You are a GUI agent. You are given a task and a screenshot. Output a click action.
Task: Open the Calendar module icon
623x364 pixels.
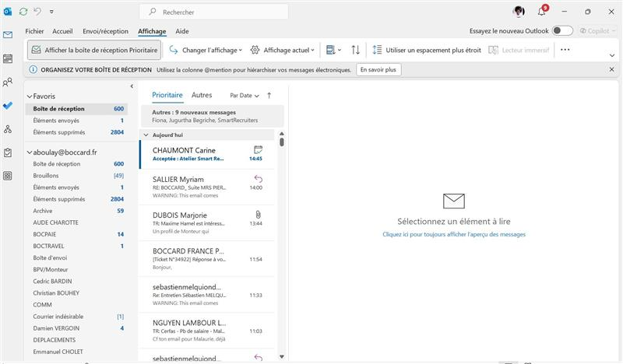tap(8, 59)
